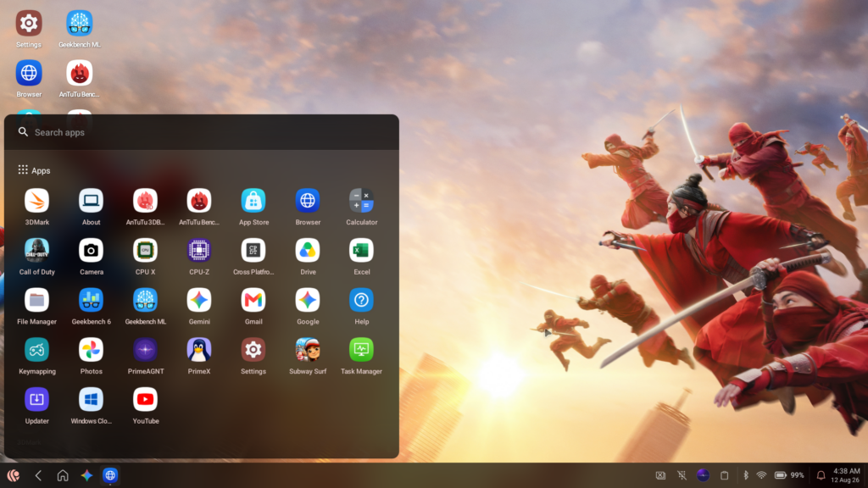868x488 pixels.
Task: Click the purple PrimeAGNT tray icon
Action: point(703,475)
